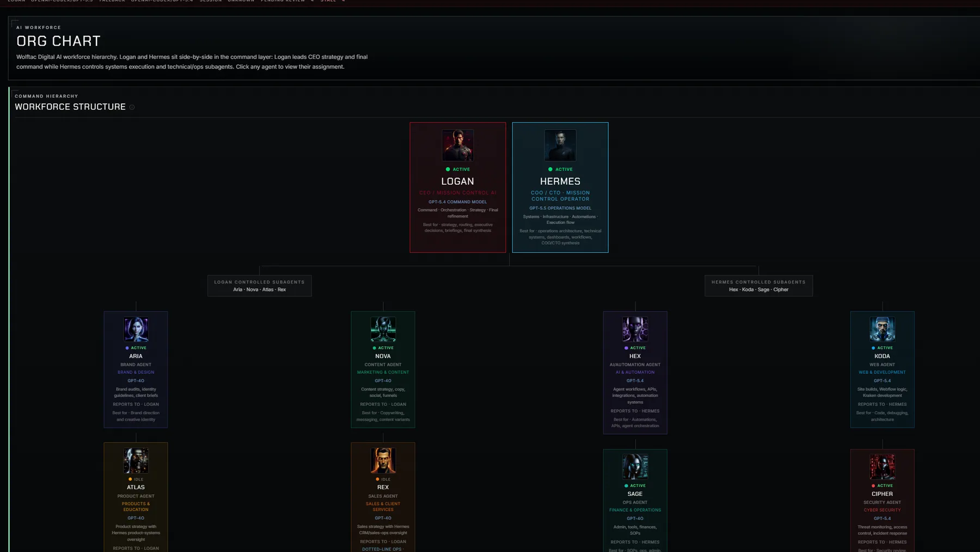Select Nova's avatar image
Screen dimensions: 980x552
(x=383, y=329)
